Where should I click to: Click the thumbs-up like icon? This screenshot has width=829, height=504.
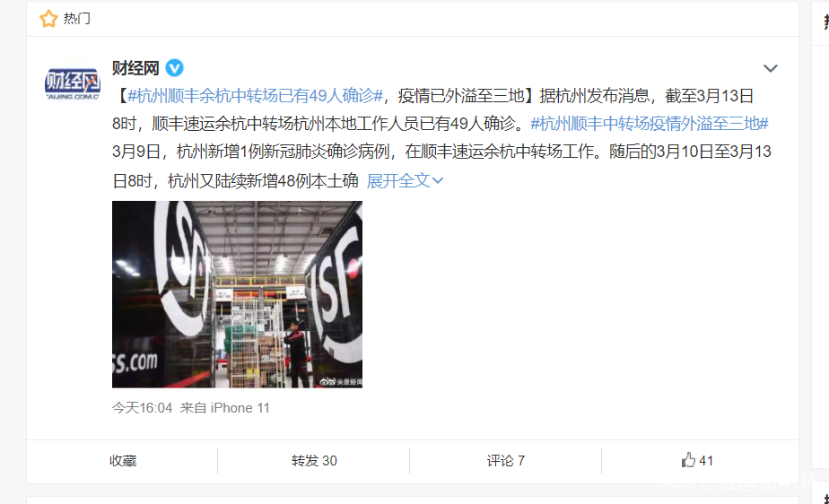tap(688, 460)
